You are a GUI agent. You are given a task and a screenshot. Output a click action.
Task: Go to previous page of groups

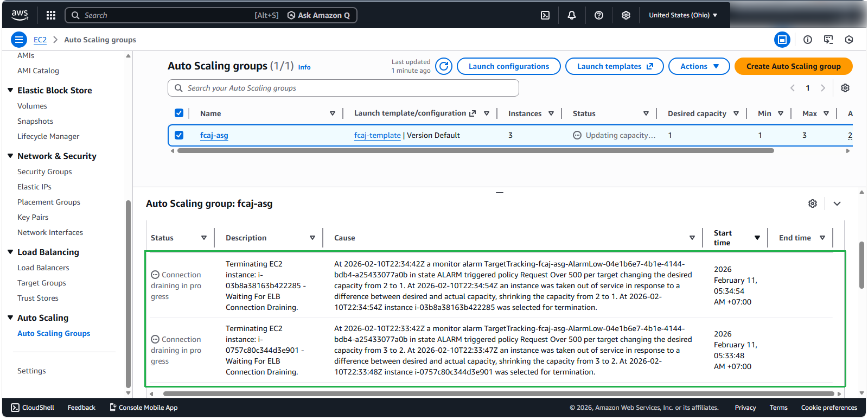793,88
